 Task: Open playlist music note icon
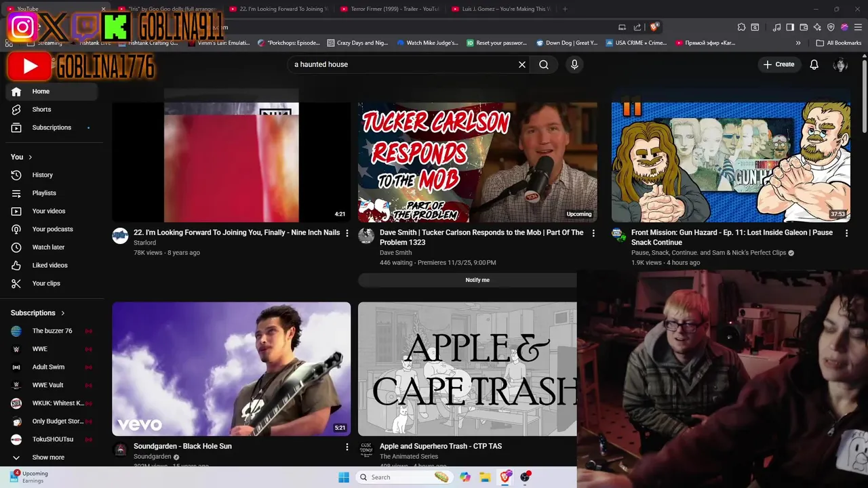(776, 27)
